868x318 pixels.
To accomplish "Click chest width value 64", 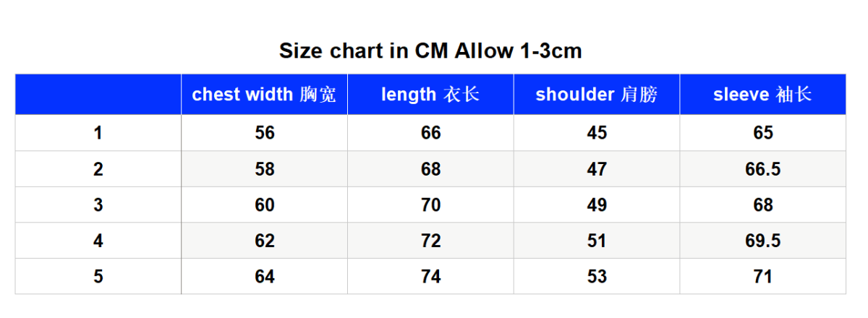I will (265, 277).
